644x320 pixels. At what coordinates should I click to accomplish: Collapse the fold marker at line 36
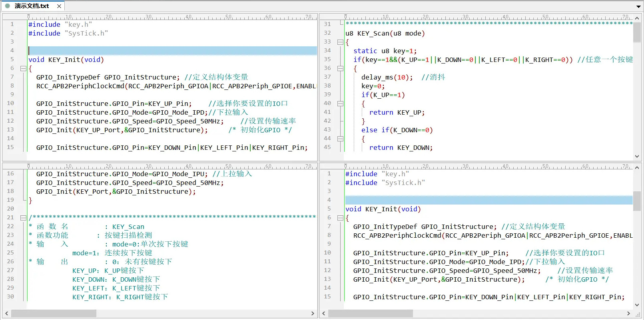tap(340, 68)
